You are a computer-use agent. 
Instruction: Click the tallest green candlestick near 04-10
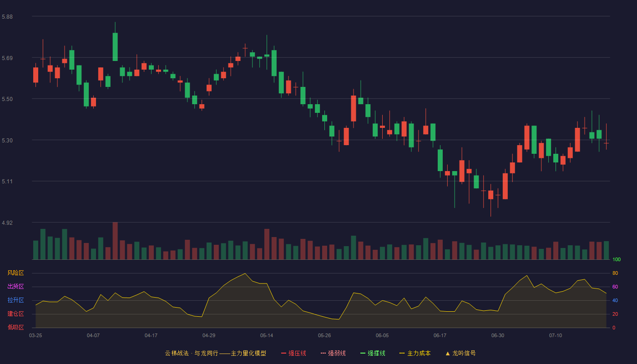[x=115, y=46]
